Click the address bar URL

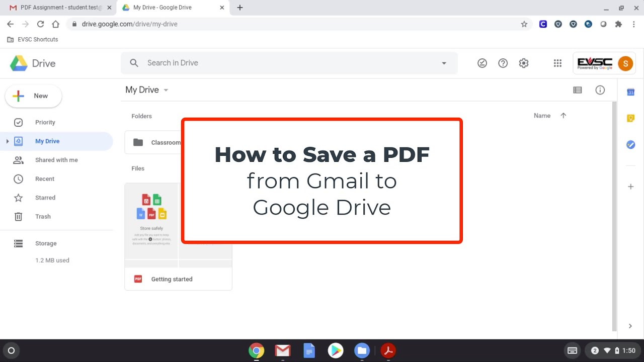point(129,24)
